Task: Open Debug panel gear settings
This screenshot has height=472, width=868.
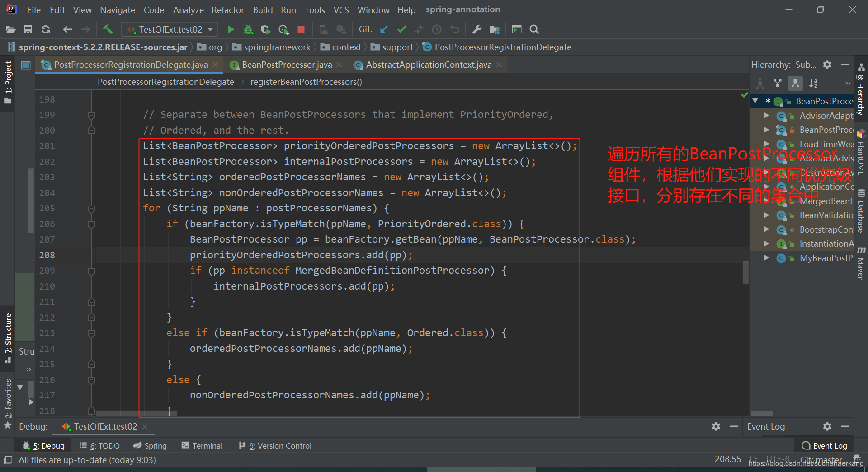Action: [x=716, y=426]
